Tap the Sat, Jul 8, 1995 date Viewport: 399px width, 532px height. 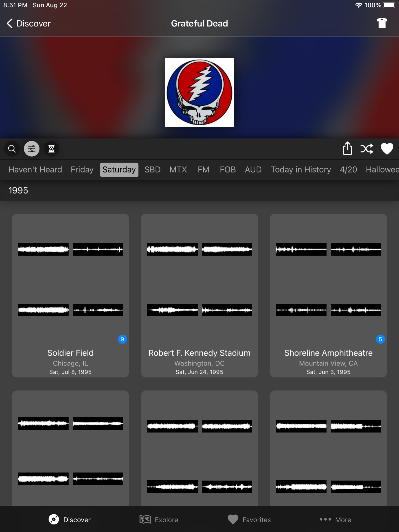pos(70,372)
